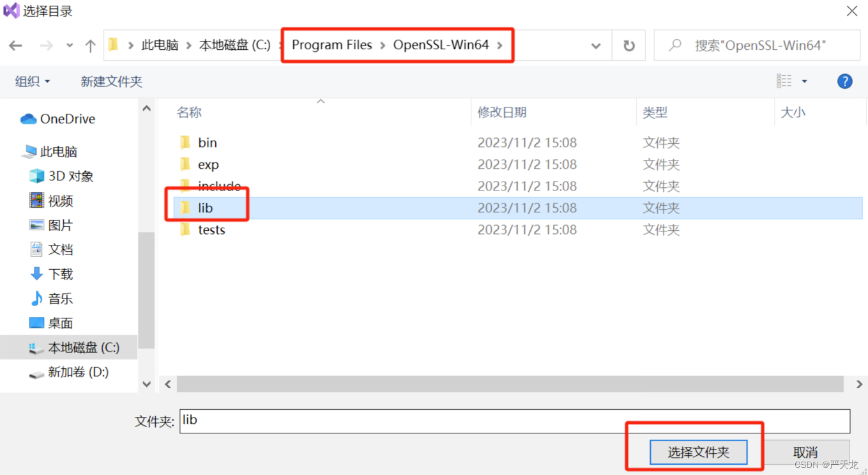Click 新建文件夹 button

pos(111,81)
